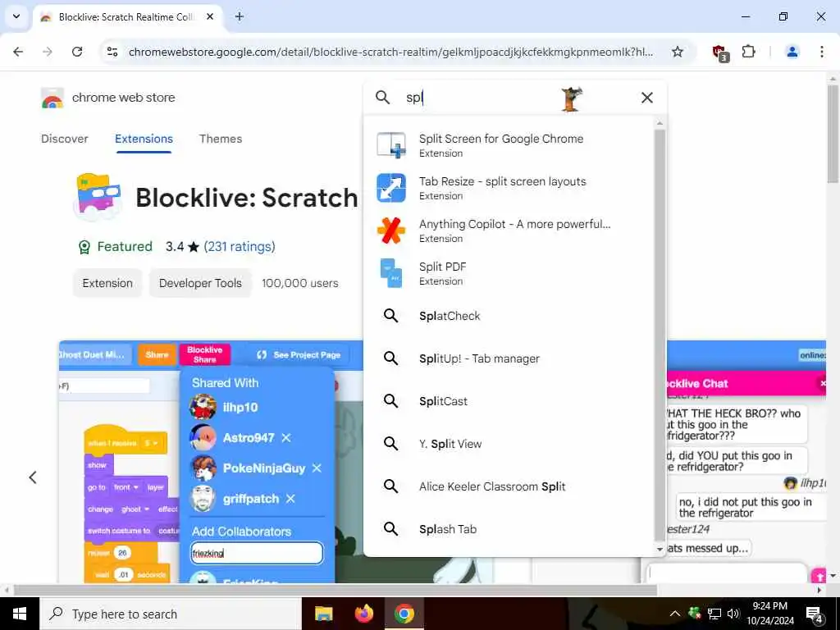This screenshot has width=840, height=630.
Task: Click the Extension category chip
Action: tap(107, 283)
